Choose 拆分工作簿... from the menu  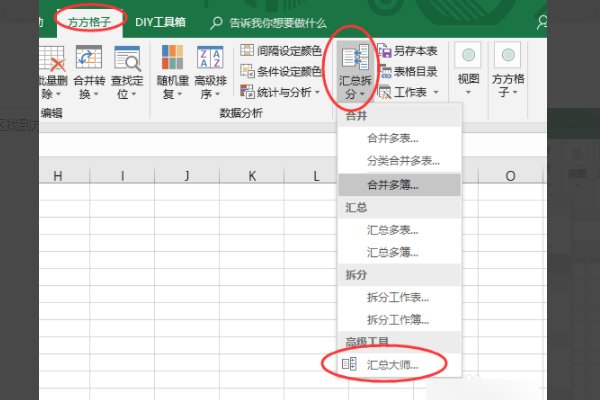tap(399, 319)
